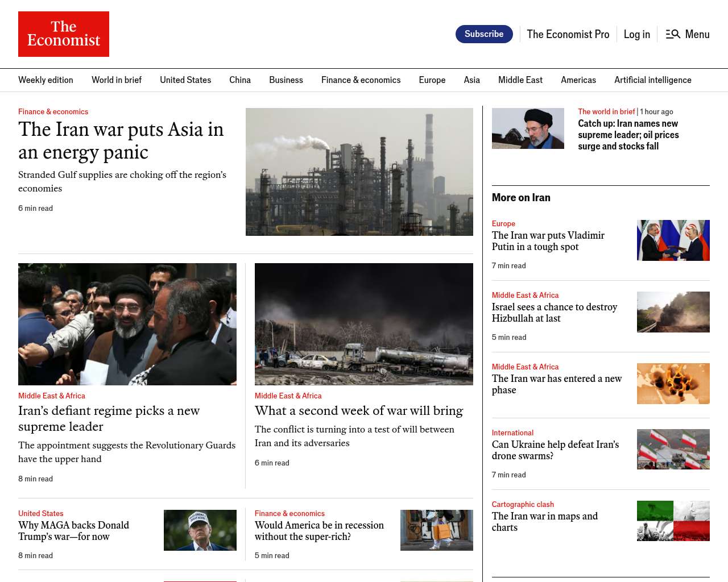Open the supreme leader crowd photo
This screenshot has width=728, height=582.
[127, 324]
